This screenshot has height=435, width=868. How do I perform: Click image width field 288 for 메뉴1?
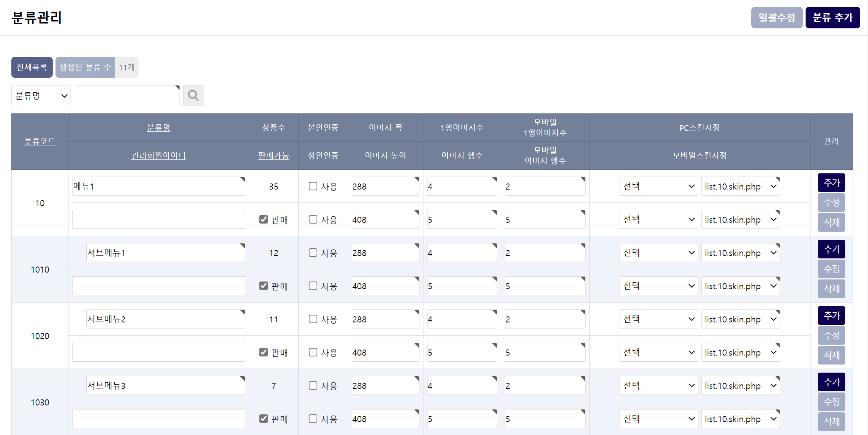pos(385,186)
